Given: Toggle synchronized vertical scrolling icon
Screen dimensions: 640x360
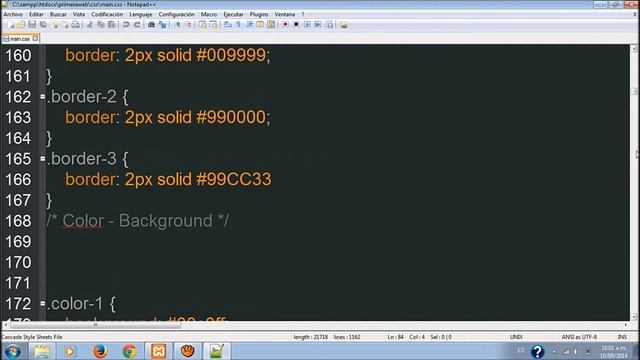Looking at the screenshot, I should point(202,25).
